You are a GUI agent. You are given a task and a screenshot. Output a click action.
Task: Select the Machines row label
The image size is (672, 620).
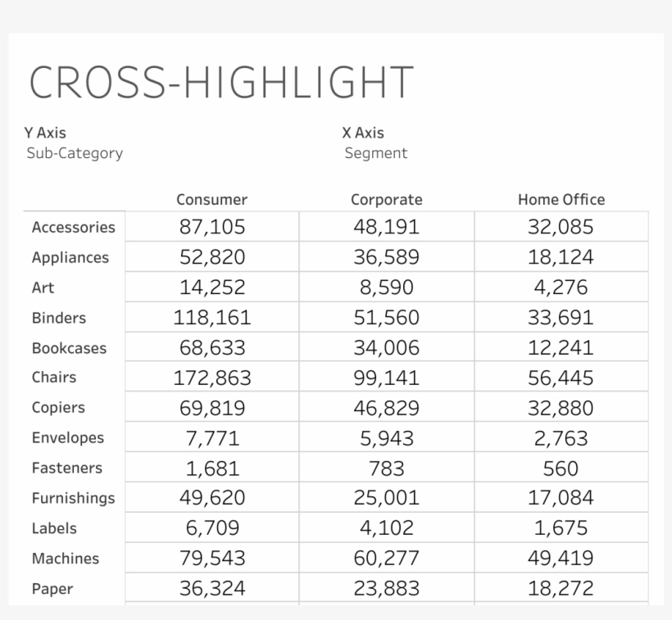pyautogui.click(x=65, y=559)
